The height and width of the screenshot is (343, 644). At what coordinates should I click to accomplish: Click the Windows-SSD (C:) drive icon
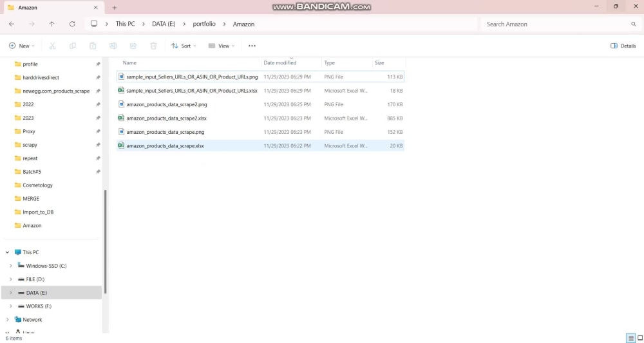tap(21, 266)
